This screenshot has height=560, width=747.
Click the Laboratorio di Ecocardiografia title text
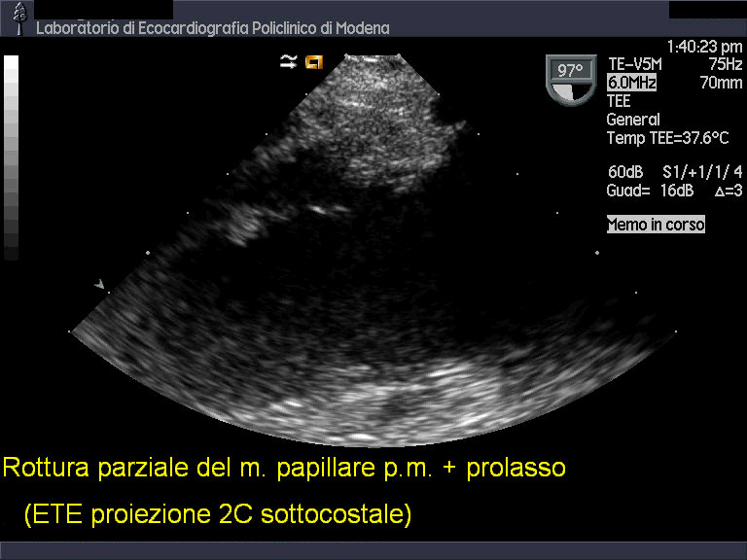coord(212,28)
